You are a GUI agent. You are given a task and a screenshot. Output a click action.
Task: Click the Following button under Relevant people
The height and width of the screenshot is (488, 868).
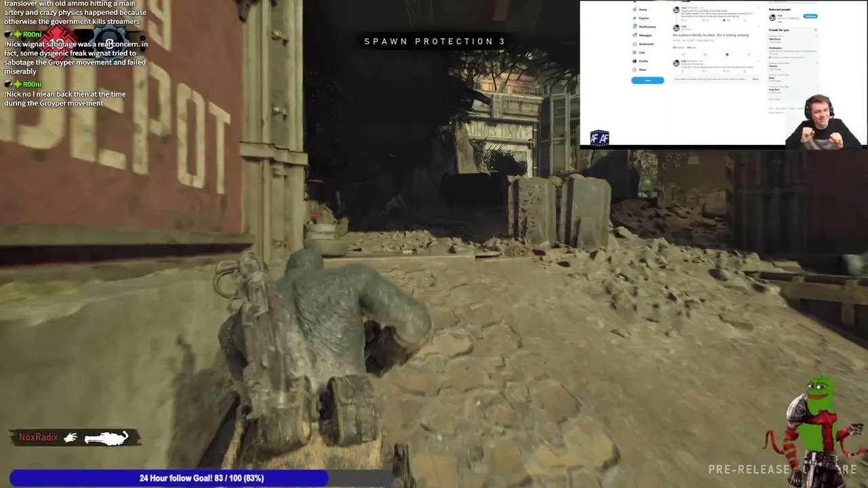[x=810, y=16]
